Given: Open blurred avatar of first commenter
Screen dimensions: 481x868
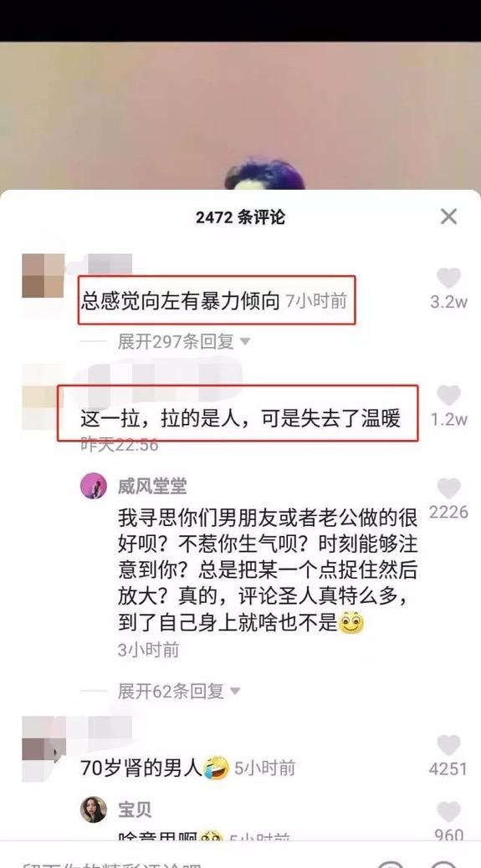Looking at the screenshot, I should (43, 276).
